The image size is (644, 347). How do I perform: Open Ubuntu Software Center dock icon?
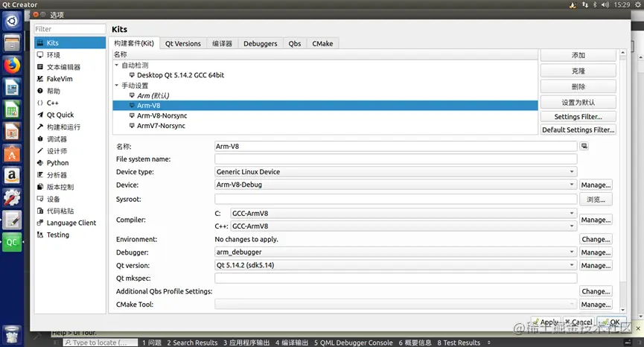click(11, 154)
